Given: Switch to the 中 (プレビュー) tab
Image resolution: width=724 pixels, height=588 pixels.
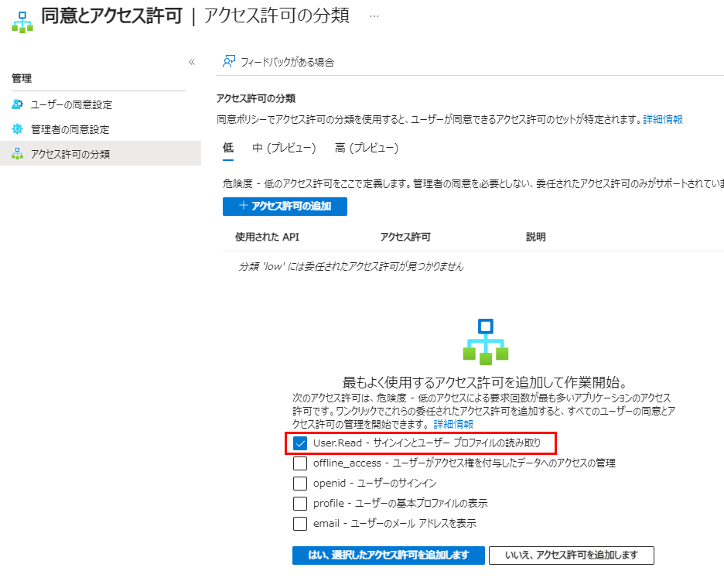Looking at the screenshot, I should pos(284,148).
